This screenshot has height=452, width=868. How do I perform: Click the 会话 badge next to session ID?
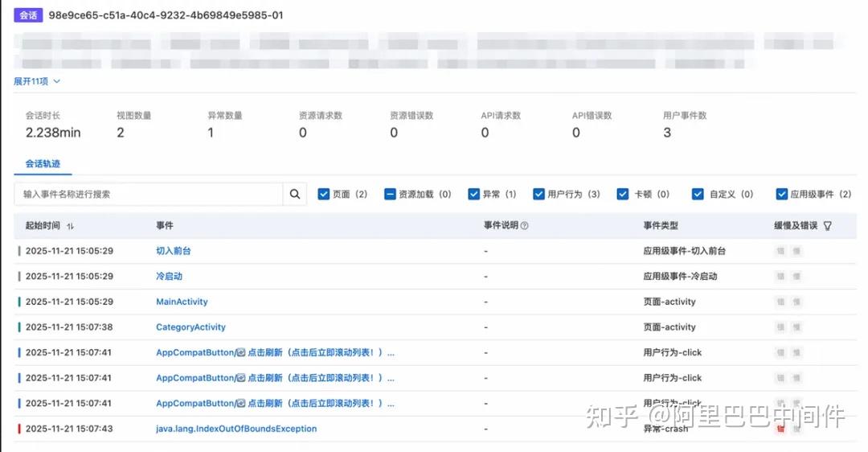pyautogui.click(x=28, y=15)
